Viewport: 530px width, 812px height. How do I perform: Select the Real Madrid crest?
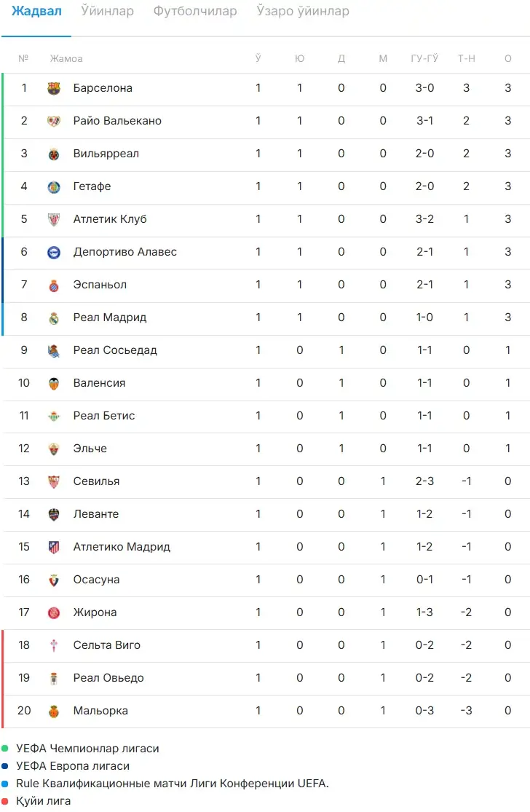(x=54, y=318)
